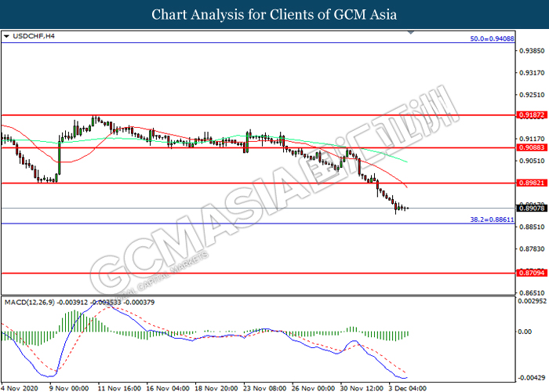
Task: Click the chart shift triangle marker at top
Action: [x=411, y=33]
